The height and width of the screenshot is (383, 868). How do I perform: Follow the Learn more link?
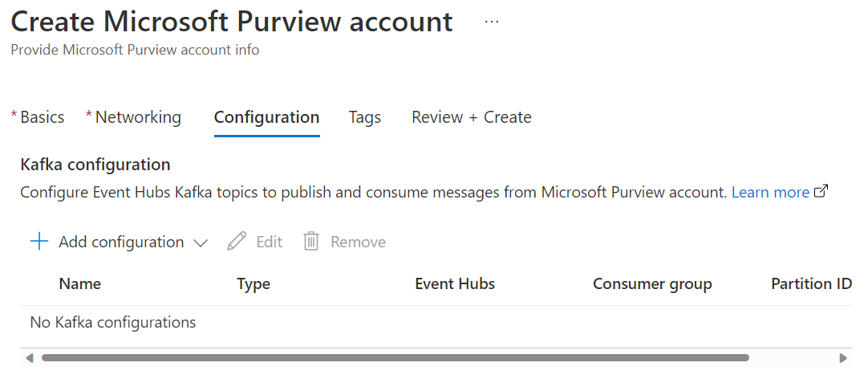point(771,193)
